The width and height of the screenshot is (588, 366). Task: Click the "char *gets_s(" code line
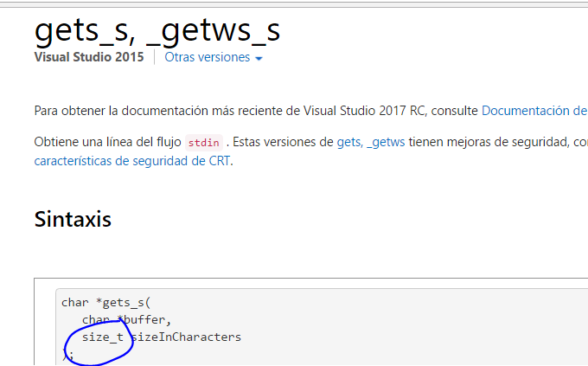105,302
